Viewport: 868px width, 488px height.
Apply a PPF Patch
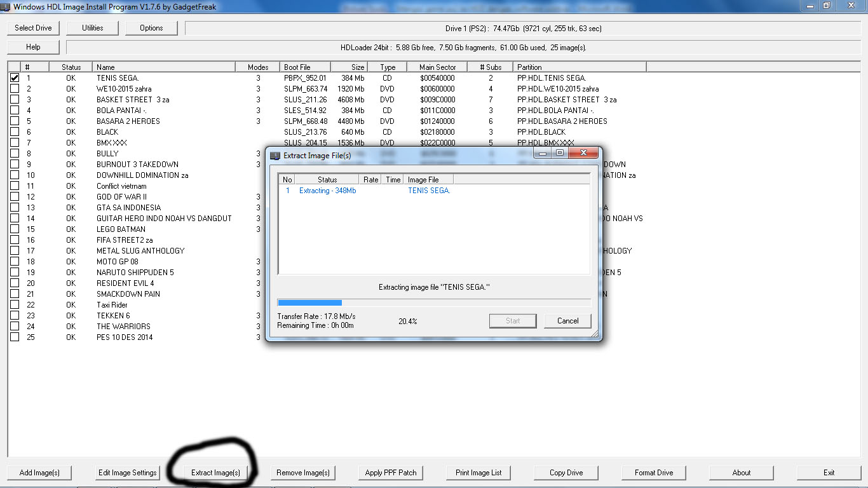tap(390, 472)
